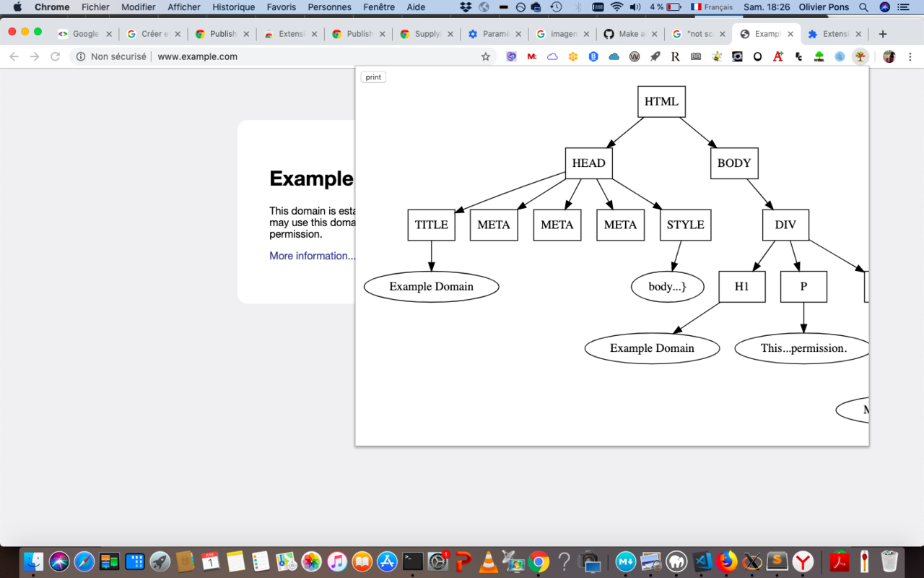Click the More information link

point(310,255)
